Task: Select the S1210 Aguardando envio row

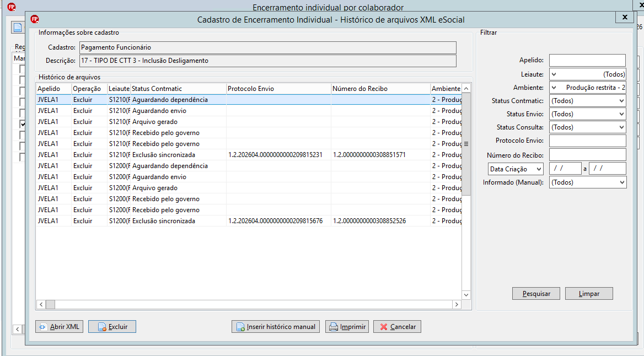Action: (x=249, y=111)
